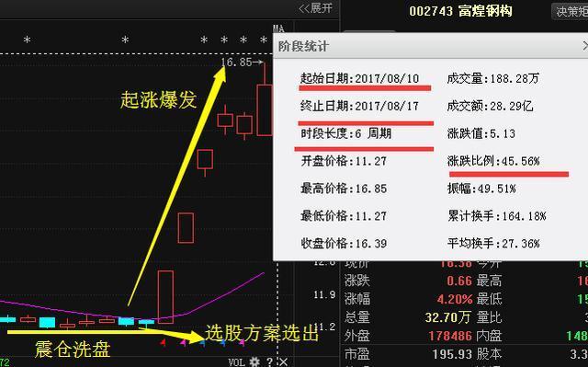Click the 成交额:28.29亿 entry
Screen dimensions: 588x367
click(490, 106)
